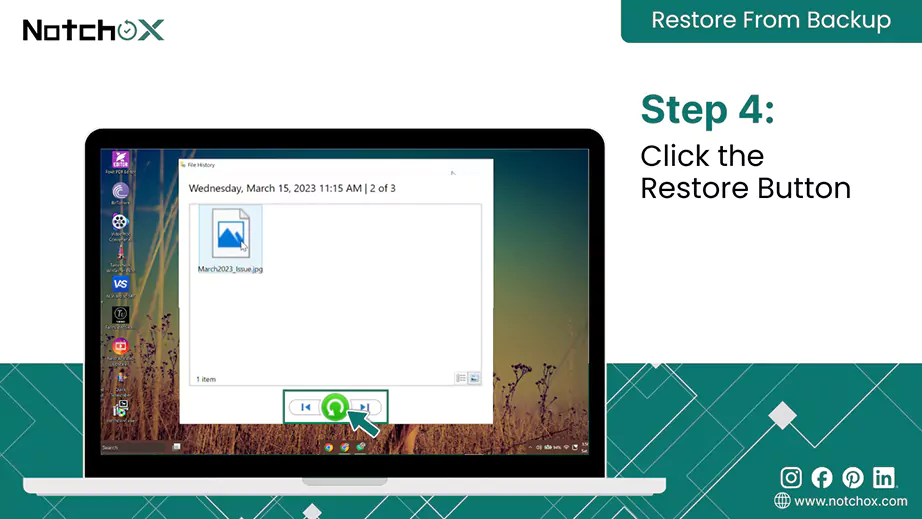
Task: Switch File History to large icons view
Action: click(474, 378)
